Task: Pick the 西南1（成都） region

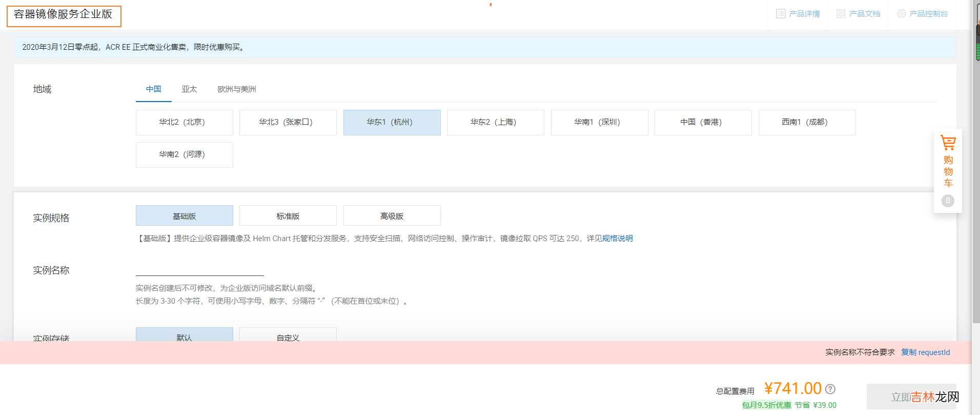Action: [x=807, y=123]
